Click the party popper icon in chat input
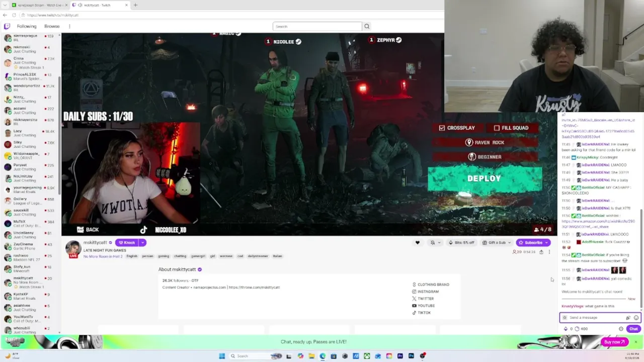Screen dimensions: 644x362 (628, 318)
